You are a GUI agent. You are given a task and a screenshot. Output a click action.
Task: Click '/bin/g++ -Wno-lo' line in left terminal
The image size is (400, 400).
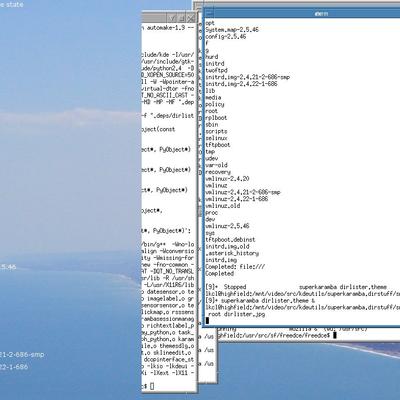coord(168,245)
